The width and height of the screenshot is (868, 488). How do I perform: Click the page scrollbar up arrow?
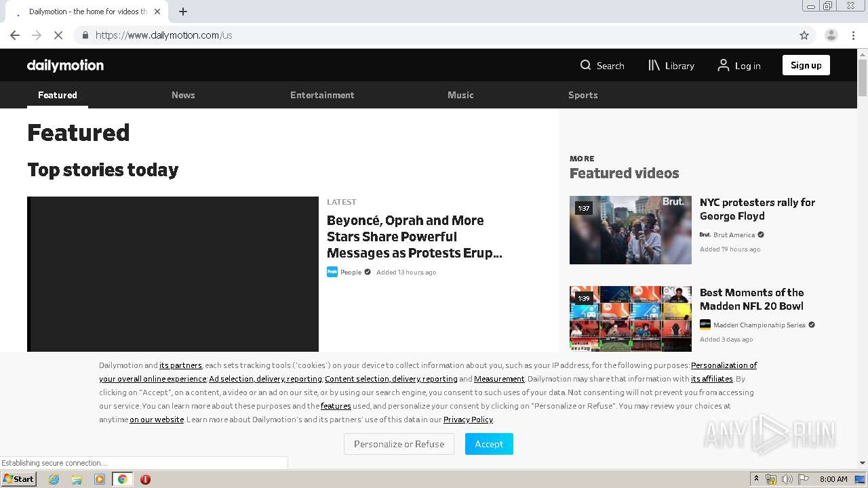coord(863,54)
